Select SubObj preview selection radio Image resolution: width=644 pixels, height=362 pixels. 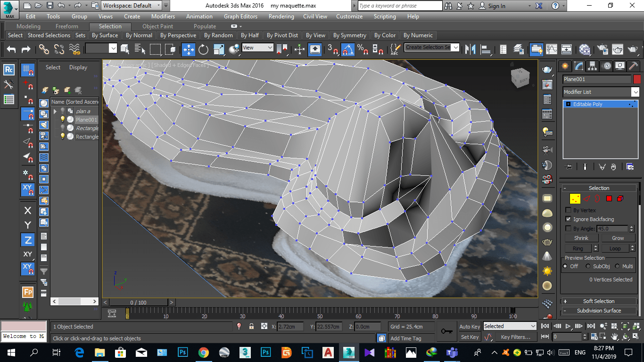point(588,266)
